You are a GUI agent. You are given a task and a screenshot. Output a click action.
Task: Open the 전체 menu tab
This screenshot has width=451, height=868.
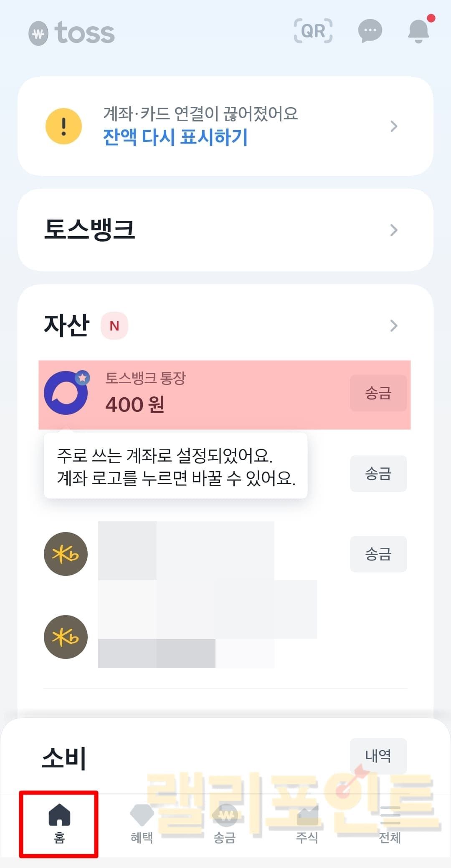pyautogui.click(x=390, y=823)
